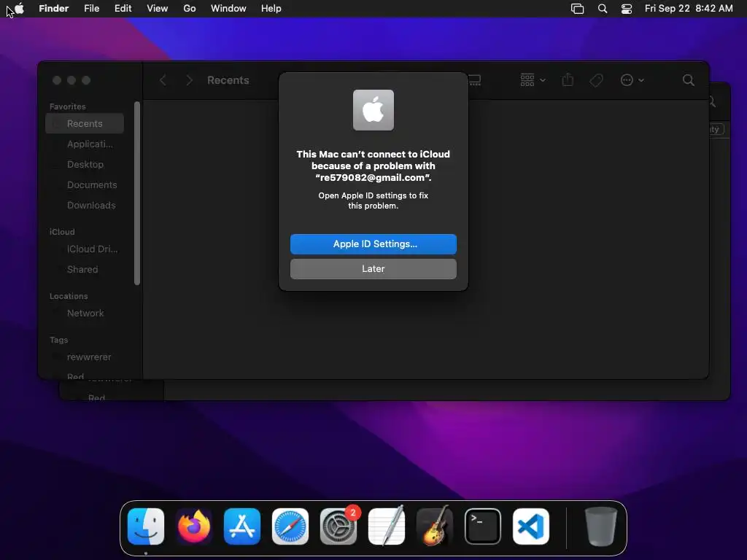Click the Tags section header in sidebar

pos(58,340)
